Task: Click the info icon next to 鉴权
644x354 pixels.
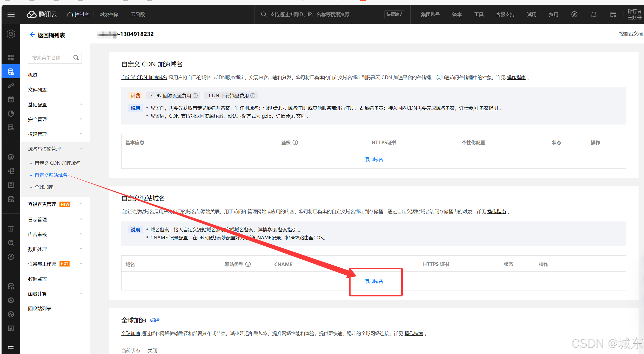Action: coord(296,142)
